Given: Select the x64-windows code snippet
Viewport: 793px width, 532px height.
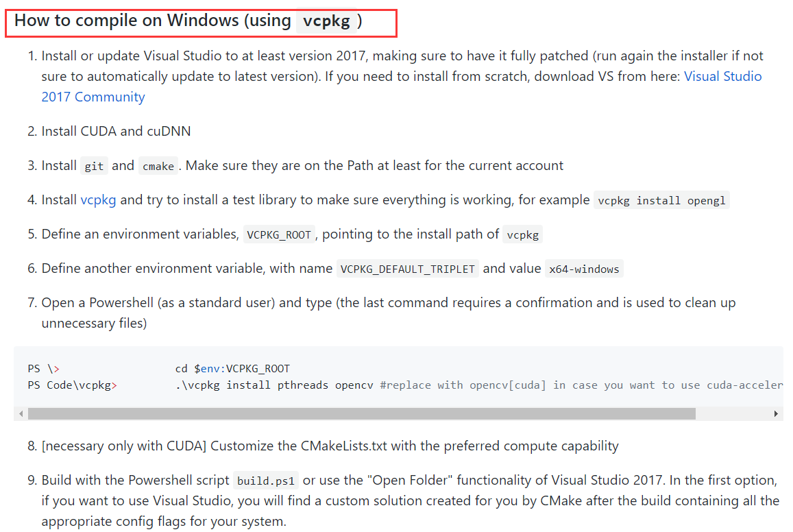Looking at the screenshot, I should click(584, 269).
